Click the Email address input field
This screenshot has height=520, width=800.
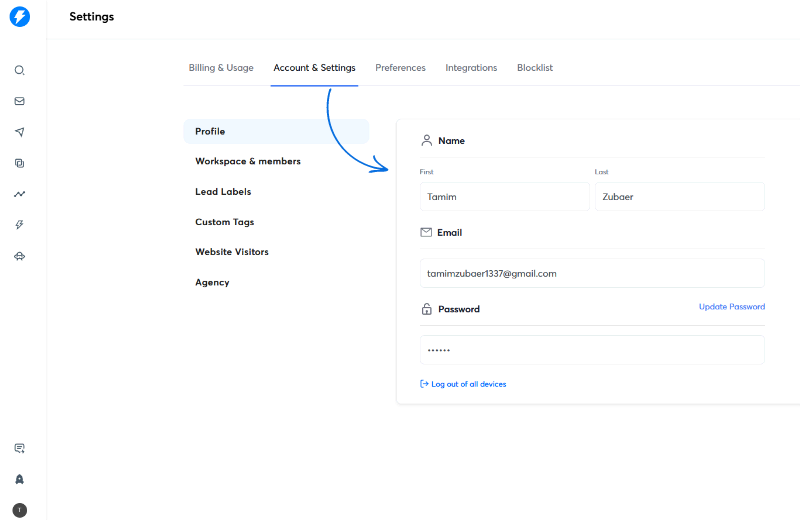[592, 273]
